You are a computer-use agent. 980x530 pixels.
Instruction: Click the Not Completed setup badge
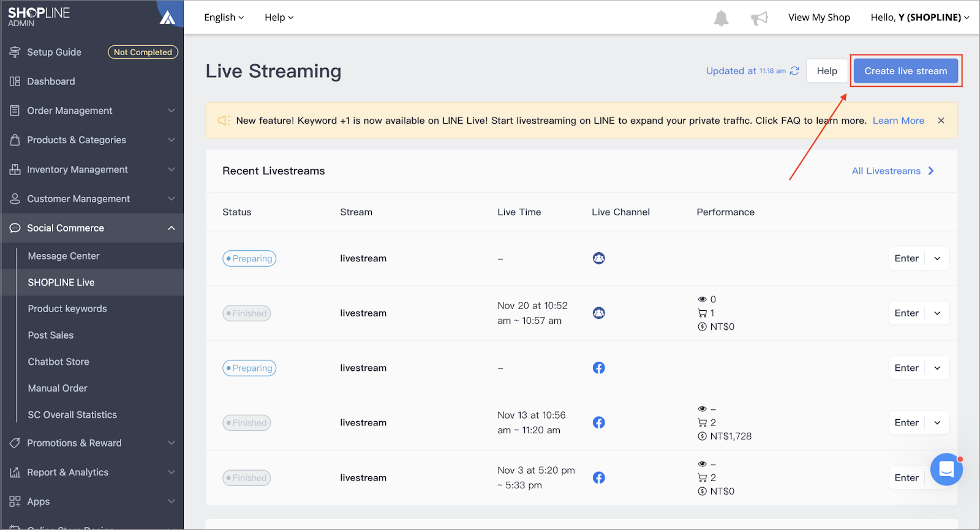[143, 52]
